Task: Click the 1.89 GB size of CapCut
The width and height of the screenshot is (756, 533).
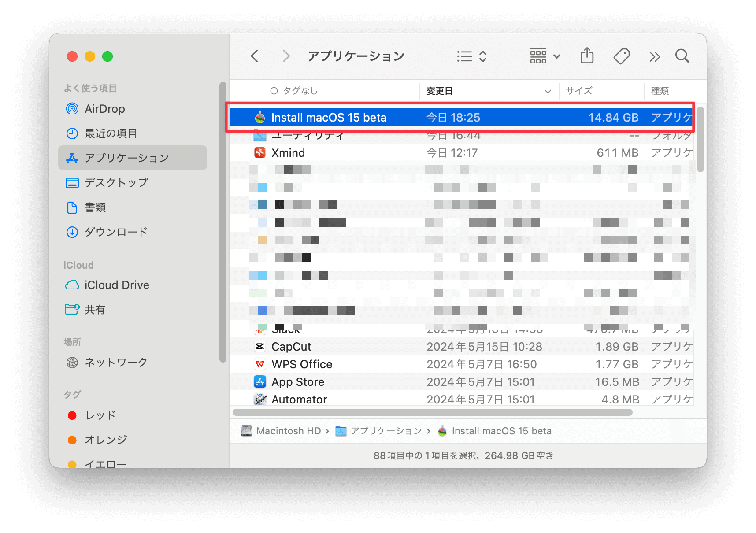Action: pos(617,347)
